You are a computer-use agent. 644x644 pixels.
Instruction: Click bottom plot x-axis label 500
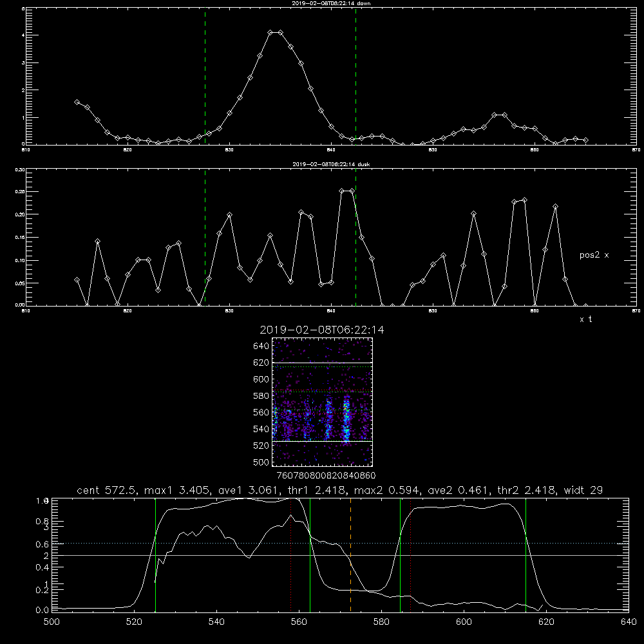click(52, 622)
